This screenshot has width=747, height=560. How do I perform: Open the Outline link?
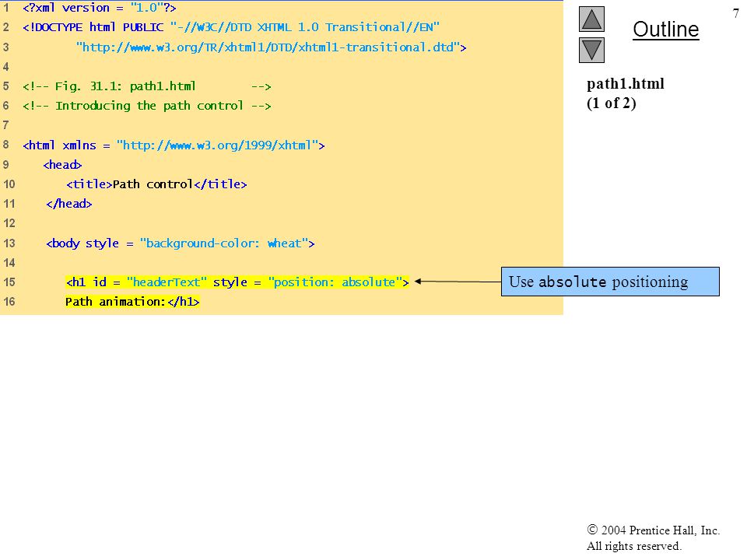point(665,30)
